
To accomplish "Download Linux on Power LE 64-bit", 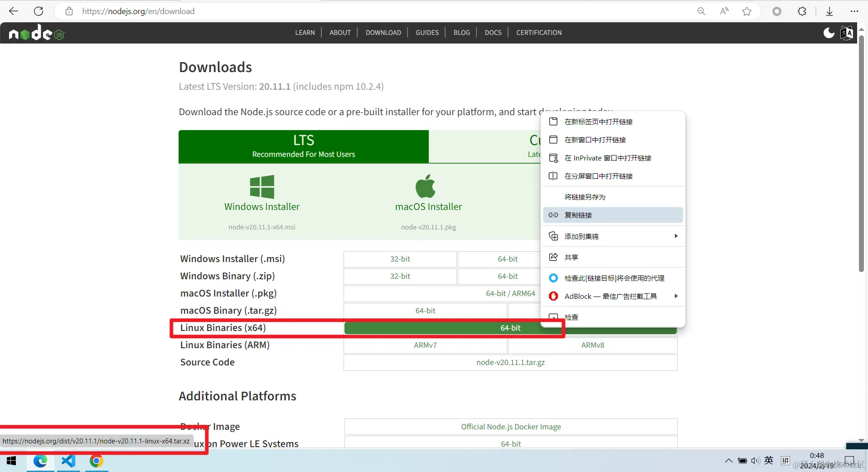I will 511,443.
